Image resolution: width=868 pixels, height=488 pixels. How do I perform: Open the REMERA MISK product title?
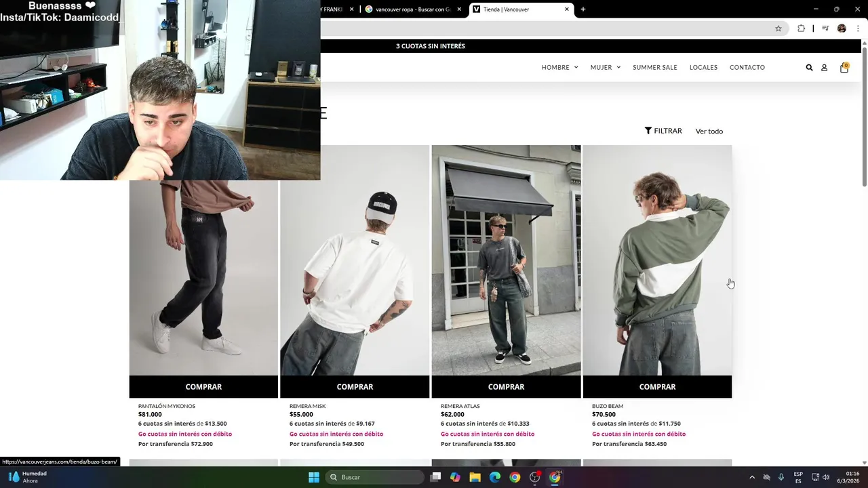308,407
